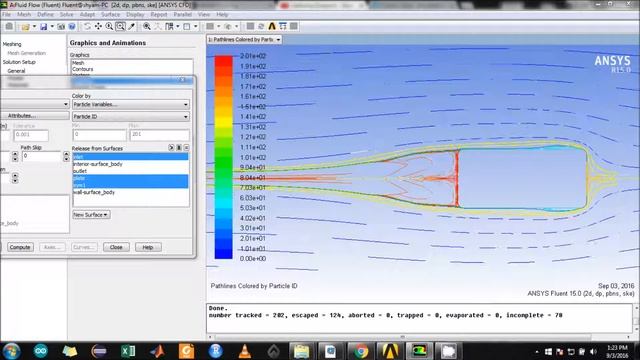Click the volume speaker tray icon
This screenshot has height=360, width=640.
click(x=593, y=351)
